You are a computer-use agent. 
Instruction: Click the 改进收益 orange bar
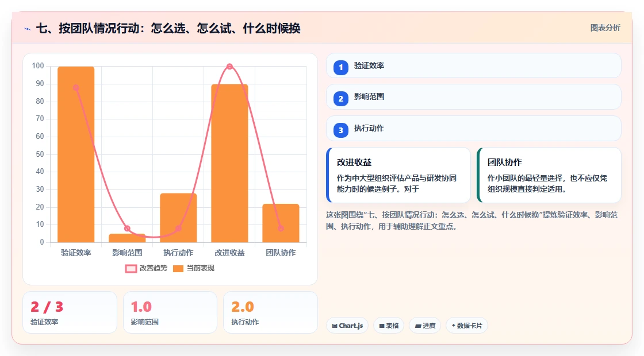point(229,163)
